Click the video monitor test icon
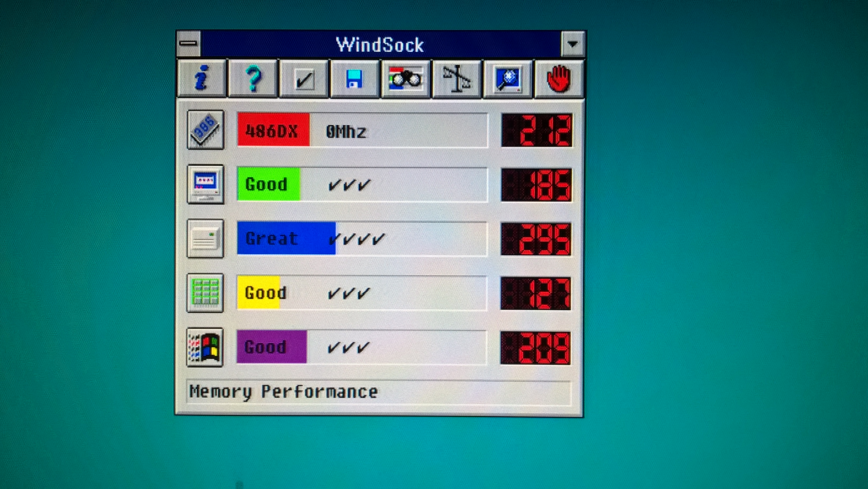Image resolution: width=868 pixels, height=489 pixels. 205,184
